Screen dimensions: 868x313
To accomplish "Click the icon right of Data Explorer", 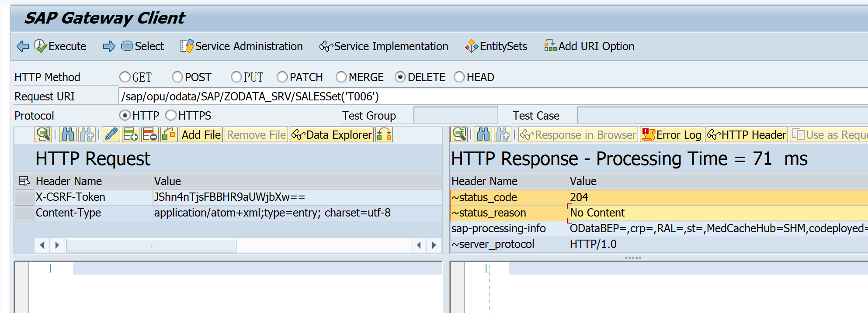I will pos(384,134).
